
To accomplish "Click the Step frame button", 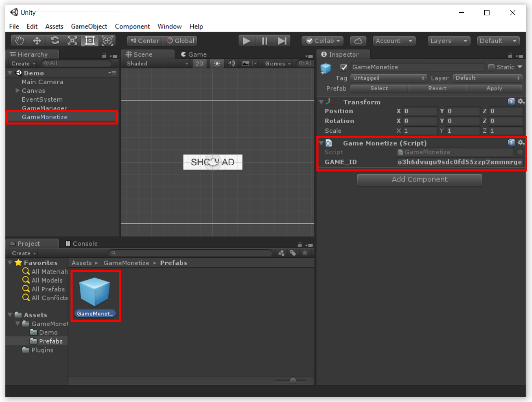I will 282,41.
